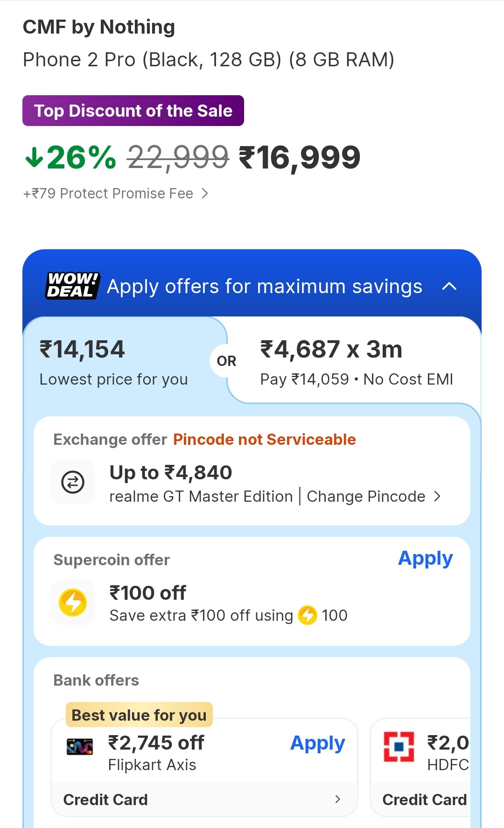Click the small Supercoin icon beside 100
The width and height of the screenshot is (504, 828).
(x=308, y=615)
